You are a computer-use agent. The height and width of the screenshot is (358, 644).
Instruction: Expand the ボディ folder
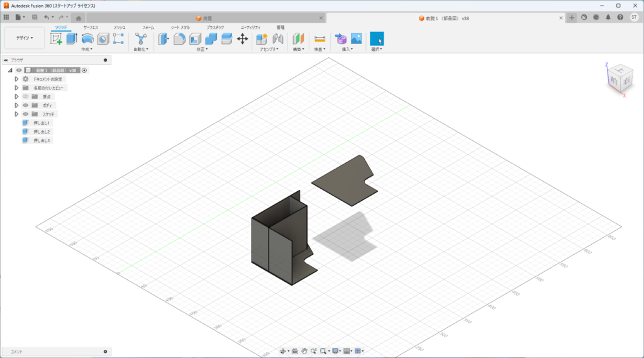16,105
